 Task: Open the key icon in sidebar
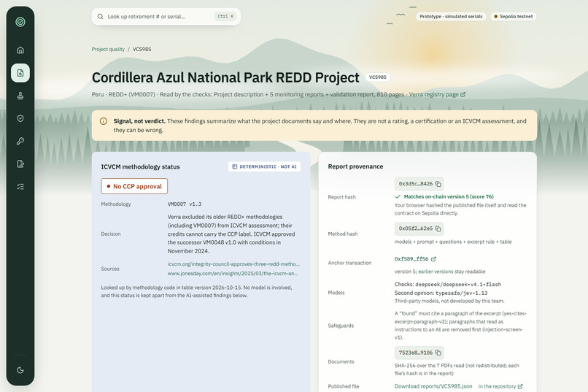(x=20, y=142)
